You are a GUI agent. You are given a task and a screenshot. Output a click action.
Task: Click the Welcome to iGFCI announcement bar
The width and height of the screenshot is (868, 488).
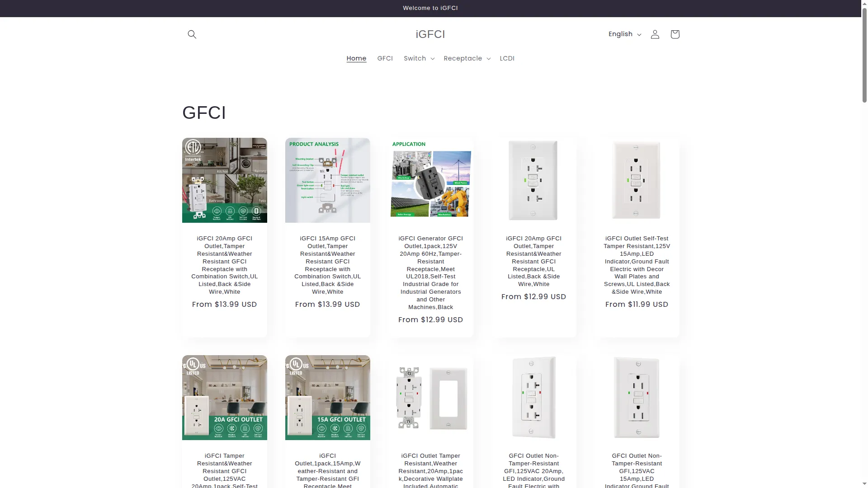point(430,8)
